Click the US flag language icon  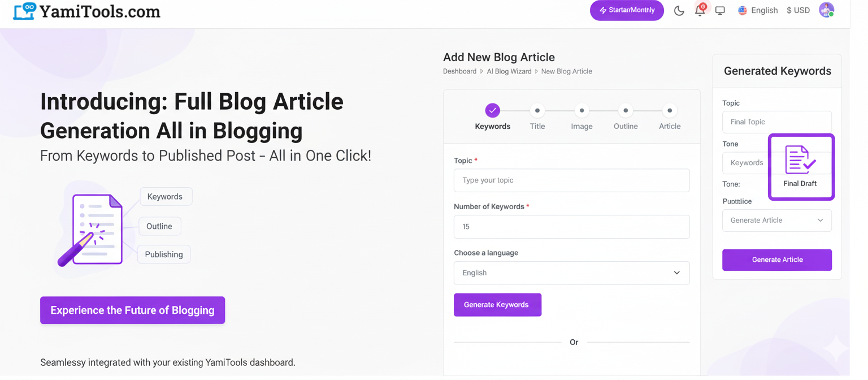743,11
